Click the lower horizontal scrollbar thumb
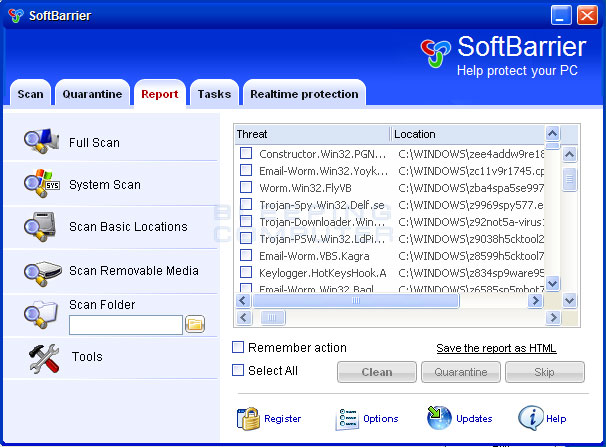The height and width of the screenshot is (447, 606). pyautogui.click(x=272, y=318)
